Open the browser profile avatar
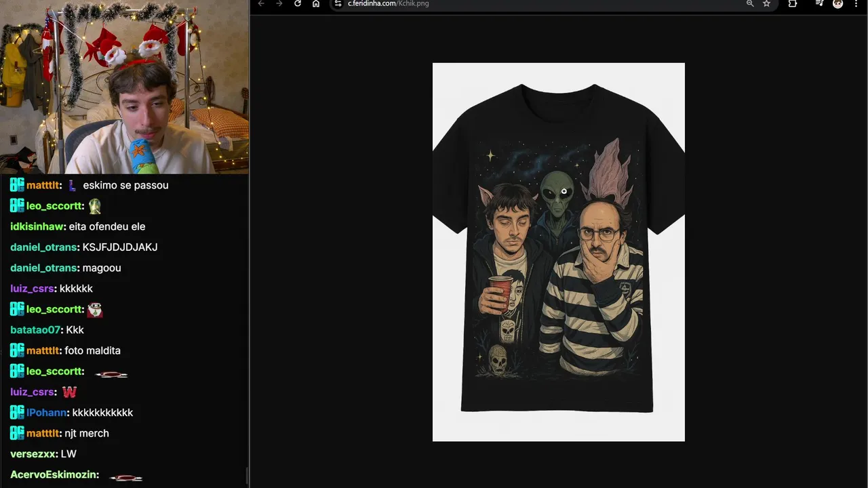Image resolution: width=868 pixels, height=488 pixels. [x=837, y=3]
